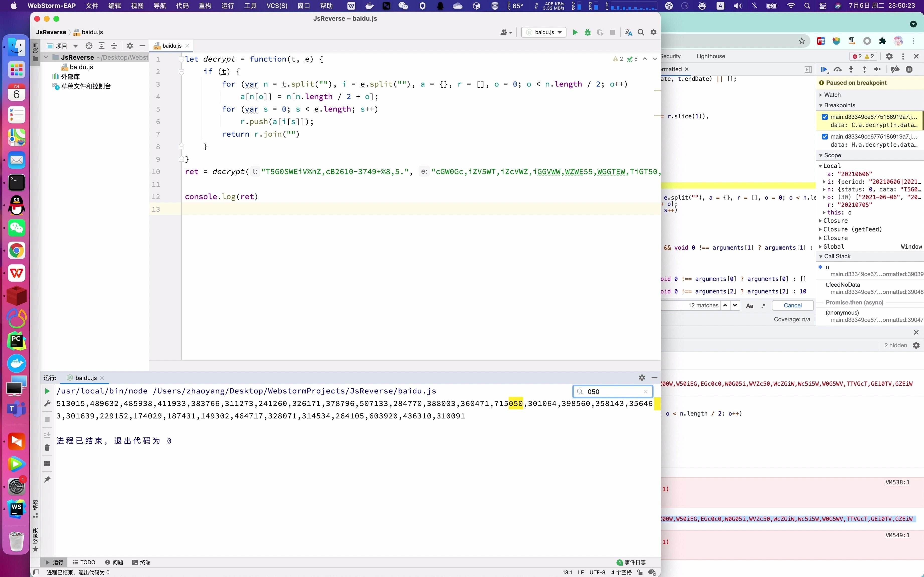Open the 重构 menu

tap(205, 6)
